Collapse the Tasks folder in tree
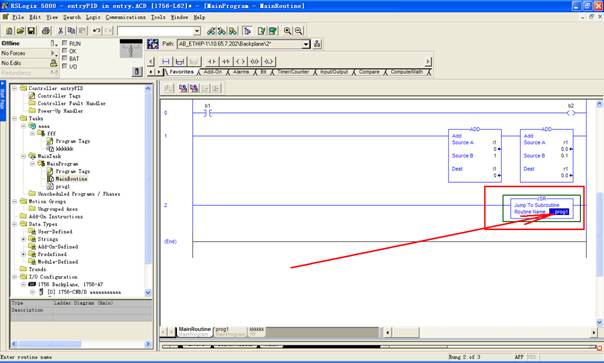This screenshot has width=604, height=363. point(15,118)
